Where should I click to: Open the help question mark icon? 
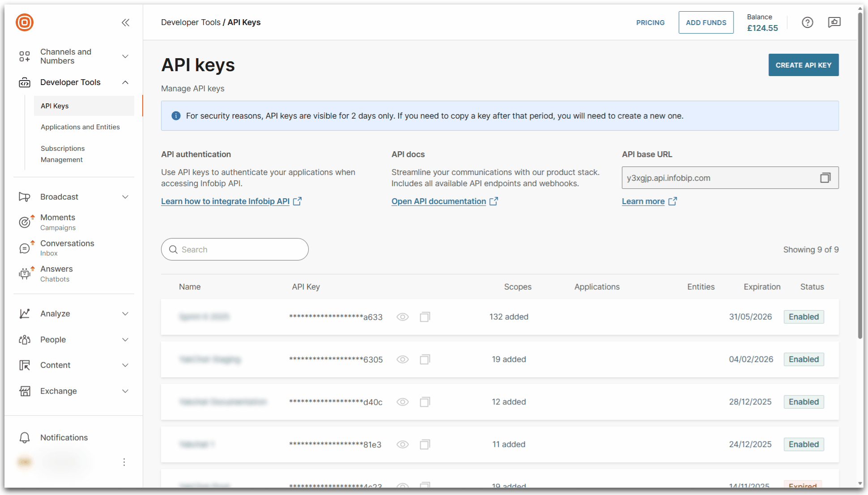tap(807, 22)
